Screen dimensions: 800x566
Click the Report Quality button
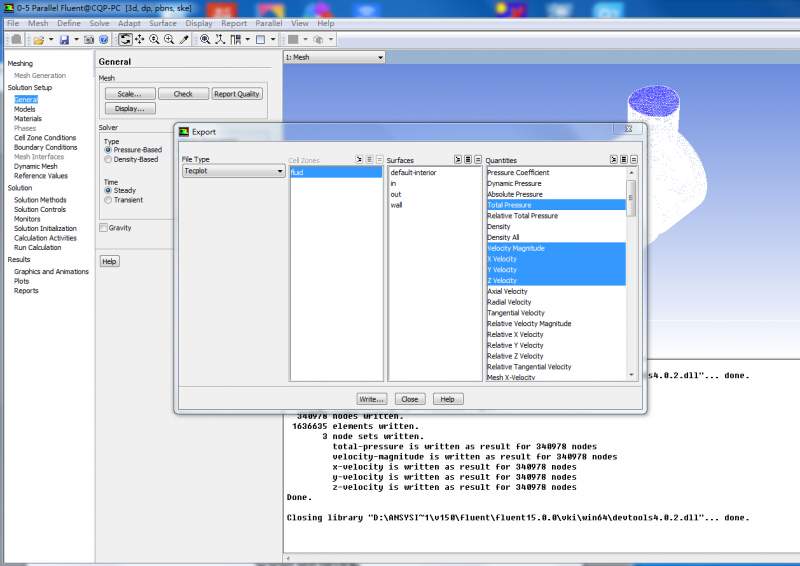coord(237,94)
